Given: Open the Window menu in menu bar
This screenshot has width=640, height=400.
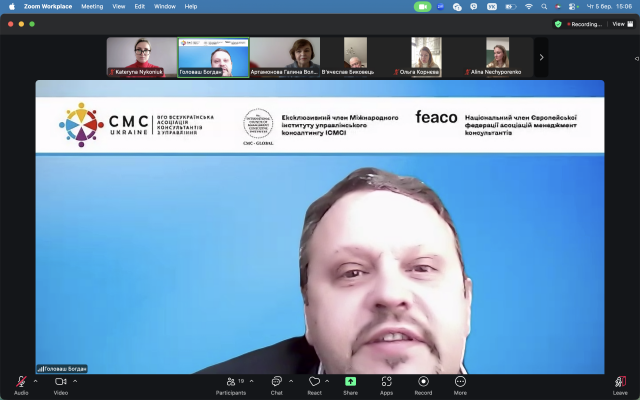Looking at the screenshot, I should tap(165, 6).
